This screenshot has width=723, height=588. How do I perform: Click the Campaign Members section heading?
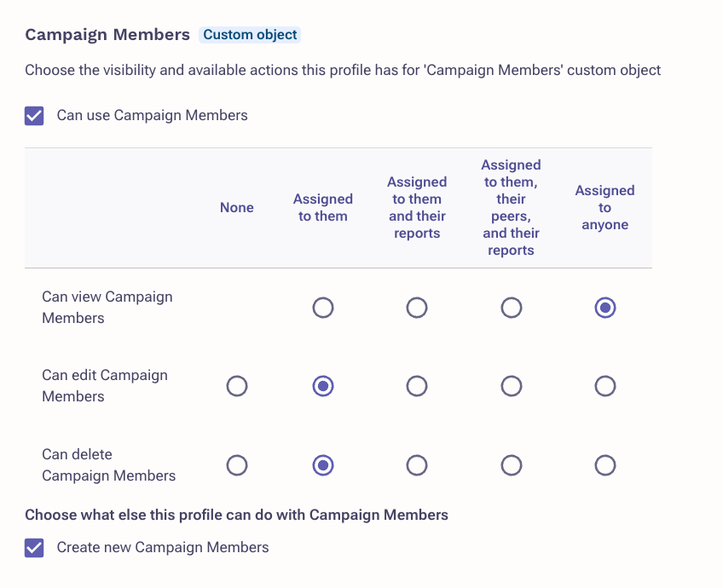click(x=107, y=35)
